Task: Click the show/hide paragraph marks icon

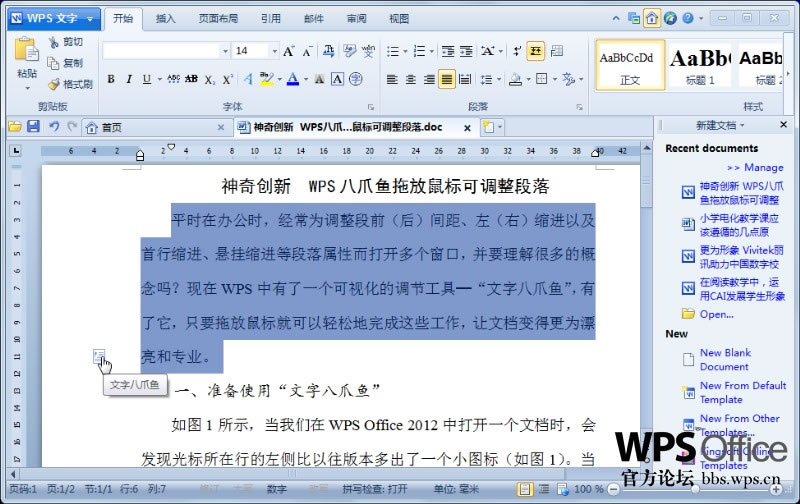Action: tap(517, 51)
